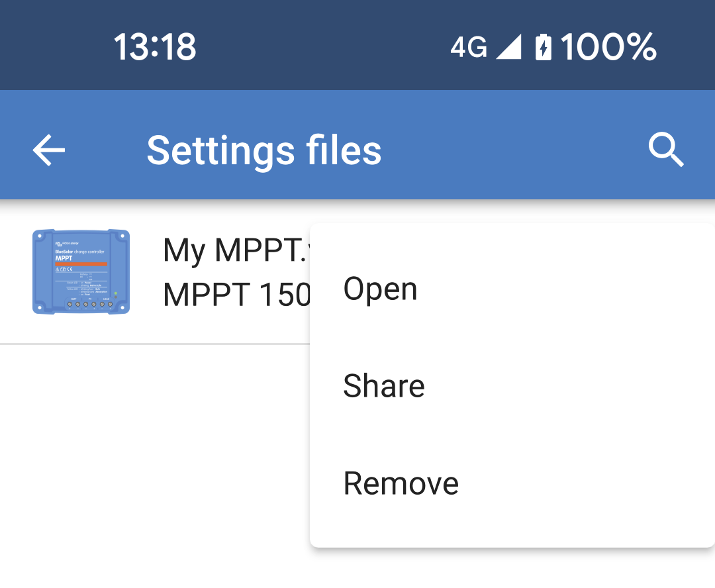Tap the Settings files title text
Screen dimensions: 715x588
tap(264, 150)
